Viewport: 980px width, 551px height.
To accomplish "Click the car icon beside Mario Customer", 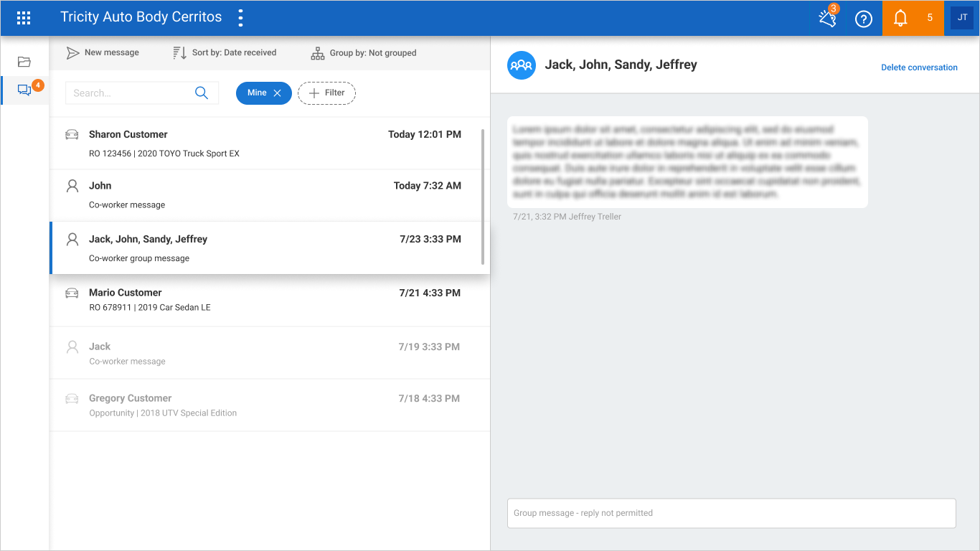I will click(72, 293).
